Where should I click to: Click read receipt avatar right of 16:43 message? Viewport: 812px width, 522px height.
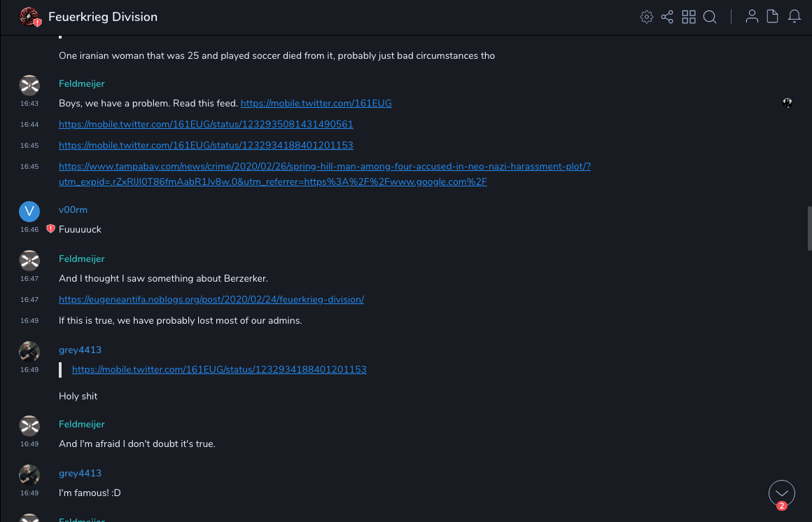pyautogui.click(x=787, y=103)
